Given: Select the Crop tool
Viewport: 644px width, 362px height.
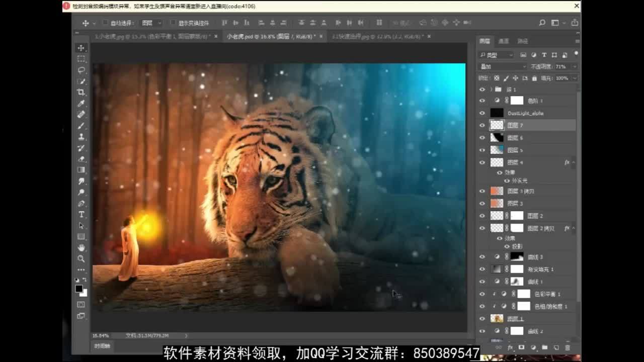Looking at the screenshot, I should 81,92.
